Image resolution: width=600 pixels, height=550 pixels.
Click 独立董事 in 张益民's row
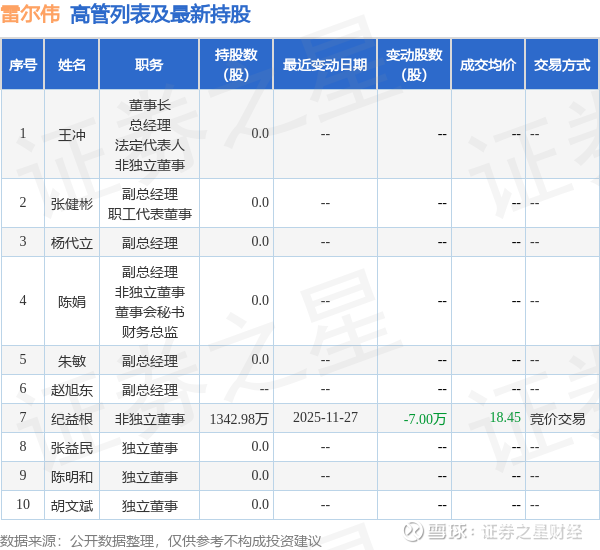click(x=150, y=448)
